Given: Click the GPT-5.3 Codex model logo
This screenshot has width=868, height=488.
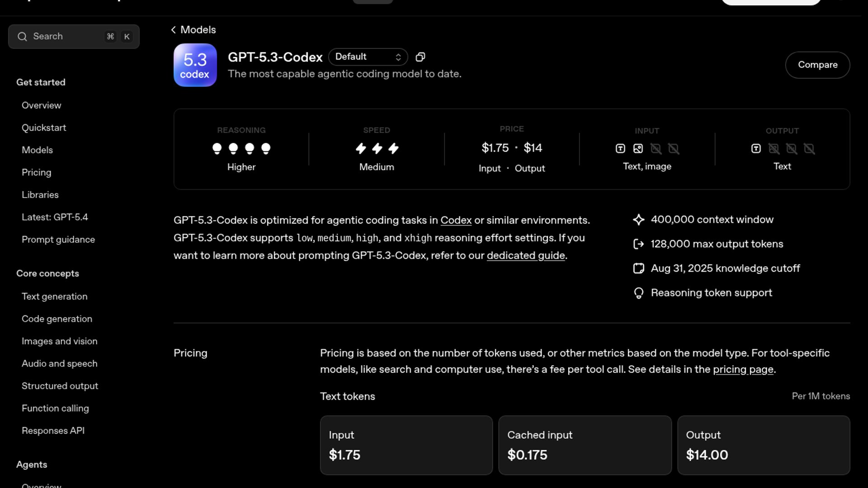Looking at the screenshot, I should click(195, 65).
